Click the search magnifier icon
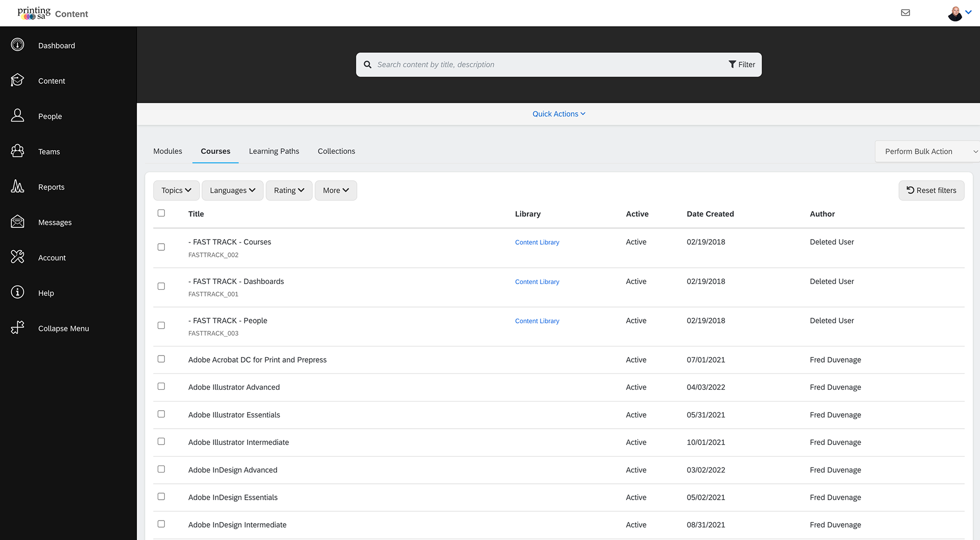Screen dimensions: 980x540 tap(367, 65)
